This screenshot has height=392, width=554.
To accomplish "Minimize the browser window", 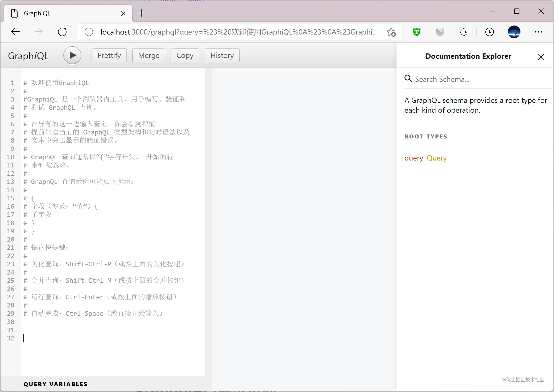I will coord(492,11).
